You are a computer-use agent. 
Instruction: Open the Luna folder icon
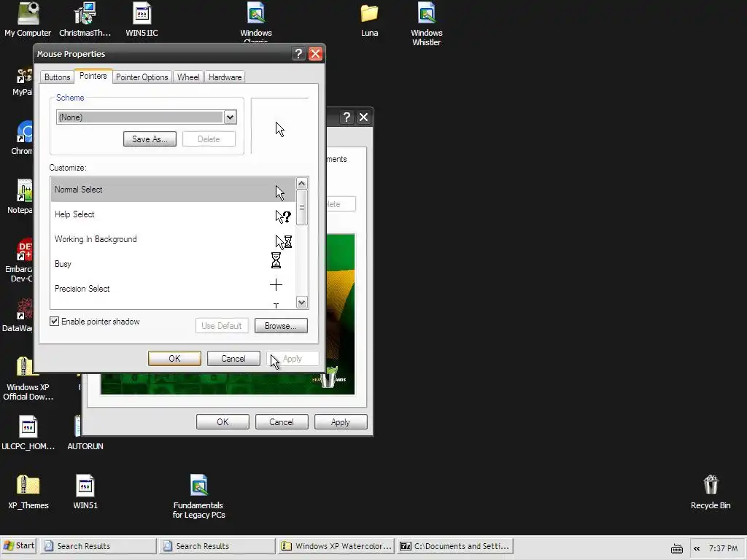[369, 19]
